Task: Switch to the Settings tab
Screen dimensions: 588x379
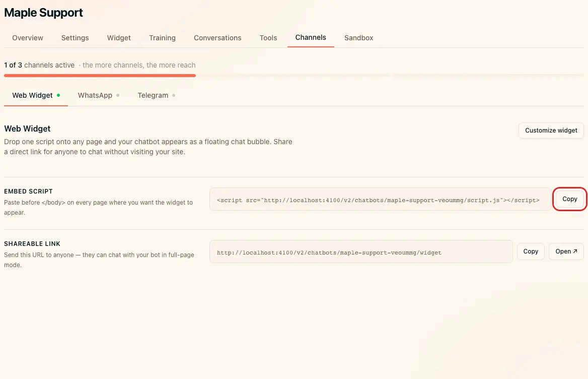Action: (x=75, y=38)
